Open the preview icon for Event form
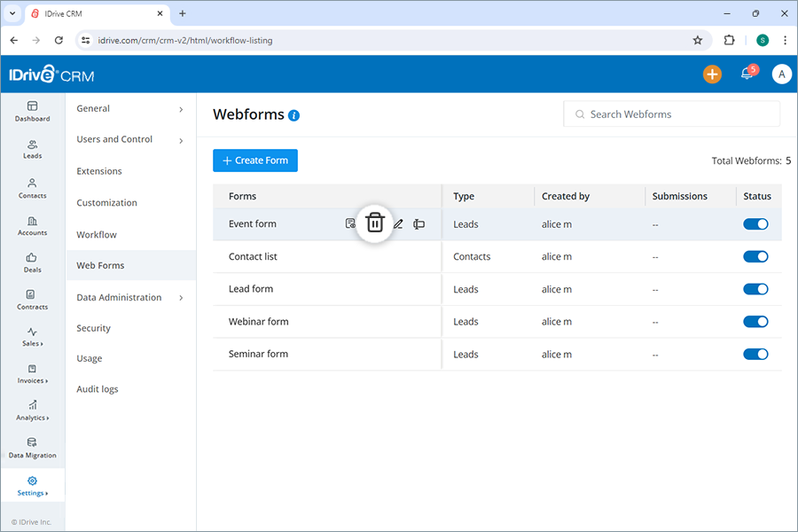Image resolution: width=798 pixels, height=532 pixels. [350, 223]
